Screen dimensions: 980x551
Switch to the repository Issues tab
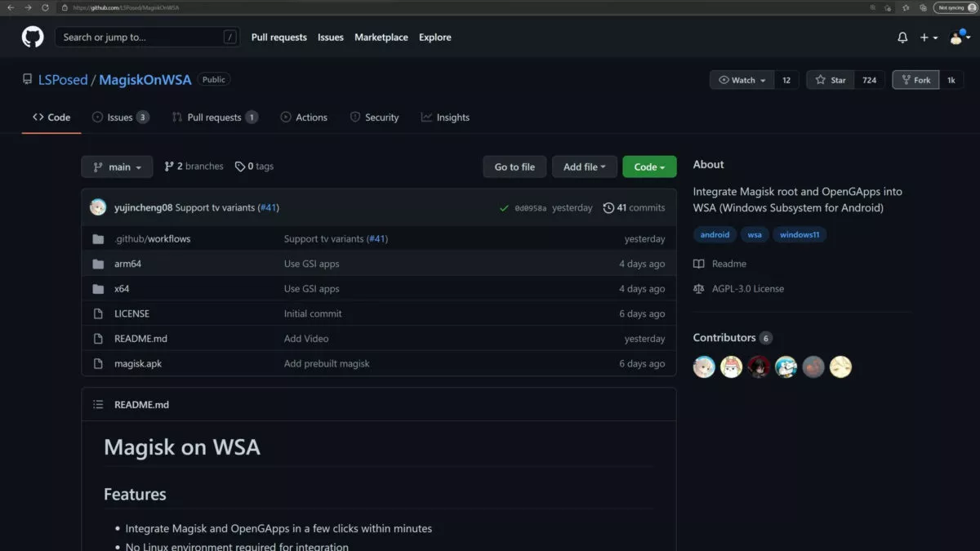[x=120, y=118]
